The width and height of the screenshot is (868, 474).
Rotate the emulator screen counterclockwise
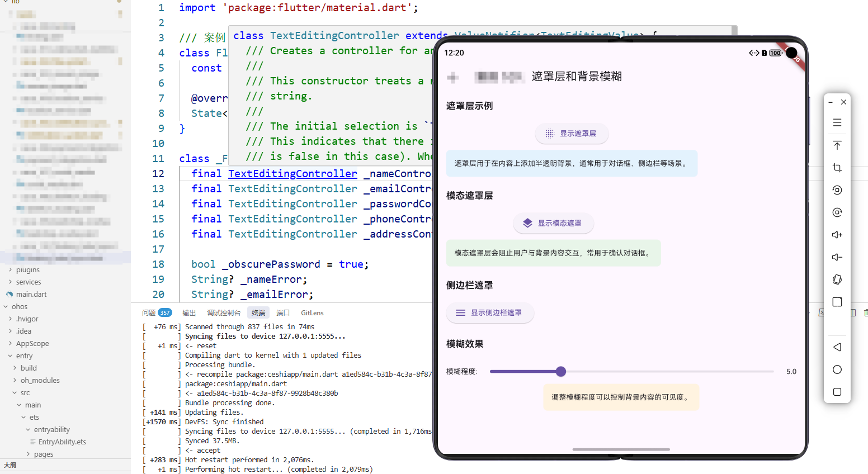(x=837, y=190)
